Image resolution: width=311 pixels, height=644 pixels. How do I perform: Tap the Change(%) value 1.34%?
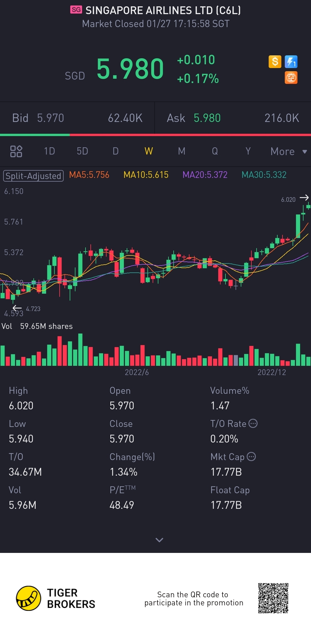(x=124, y=472)
